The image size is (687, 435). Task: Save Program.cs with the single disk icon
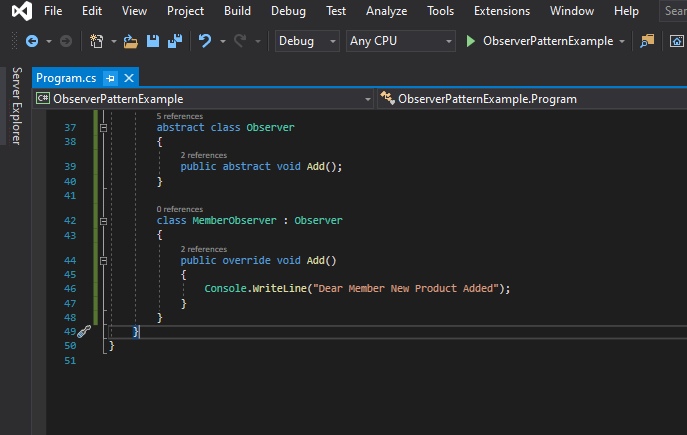point(153,41)
